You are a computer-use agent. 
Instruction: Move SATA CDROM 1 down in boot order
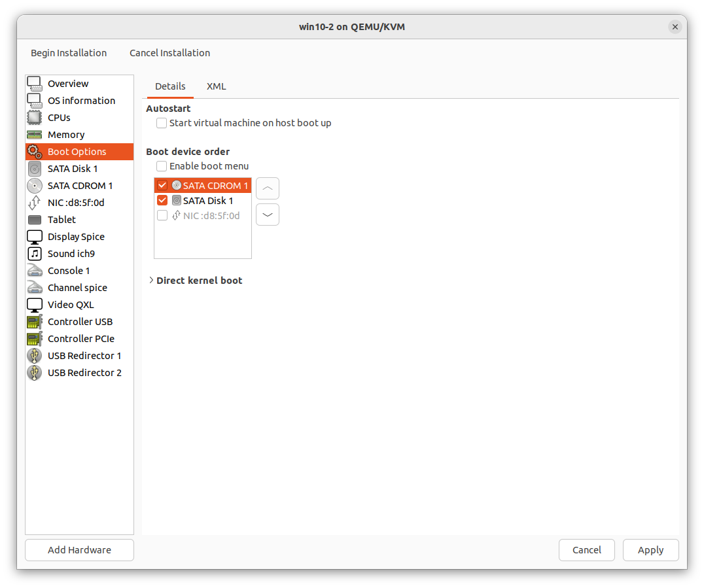click(267, 215)
